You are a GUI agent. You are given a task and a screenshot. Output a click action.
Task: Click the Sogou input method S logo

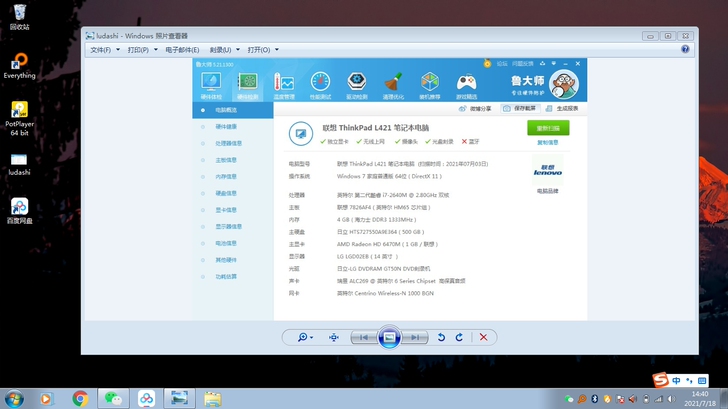(661, 380)
